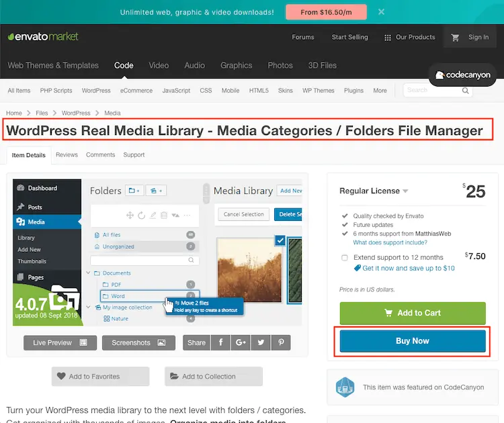Select the Web Themes & Templates category
Viewport: 504px width, 423px height.
pos(53,66)
